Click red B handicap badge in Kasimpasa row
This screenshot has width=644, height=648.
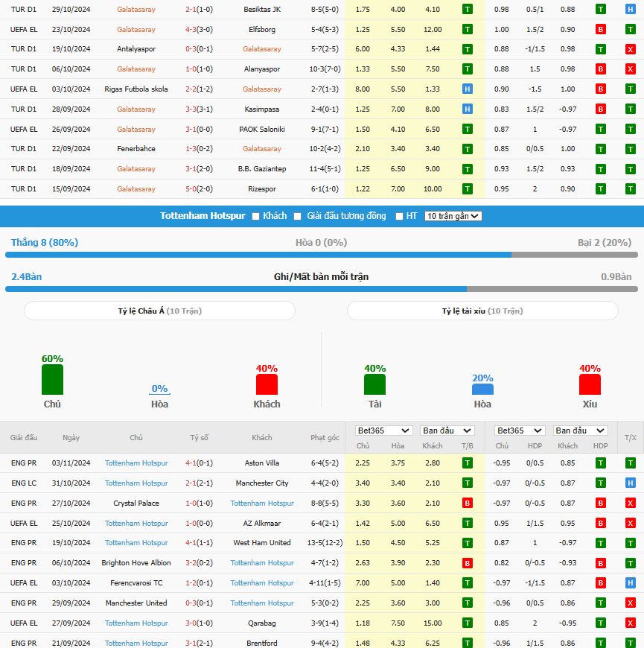click(601, 109)
